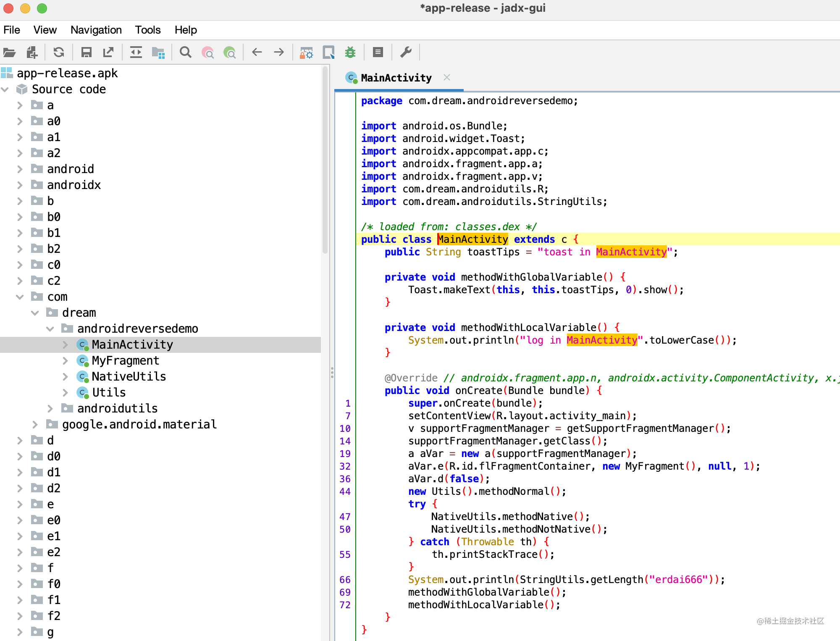Click the green debugger bug icon
This screenshot has height=641, width=840.
click(350, 53)
